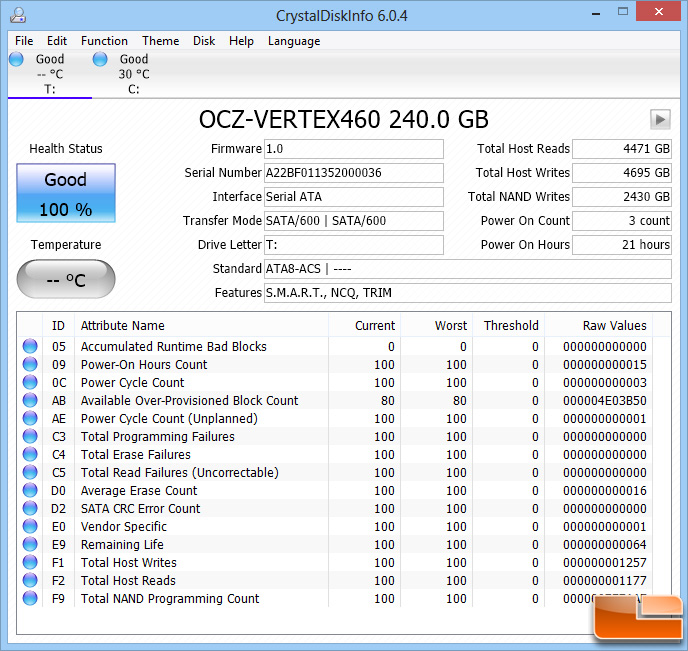The image size is (688, 651).
Task: Click the Features S.M.A.R.T., NCQ, TRIM field
Action: pos(467,293)
